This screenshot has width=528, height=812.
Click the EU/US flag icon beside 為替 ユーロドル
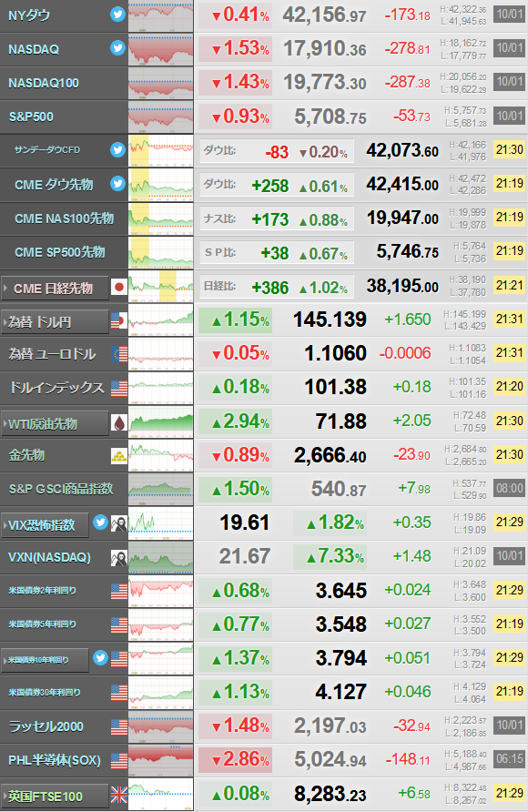[119, 354]
